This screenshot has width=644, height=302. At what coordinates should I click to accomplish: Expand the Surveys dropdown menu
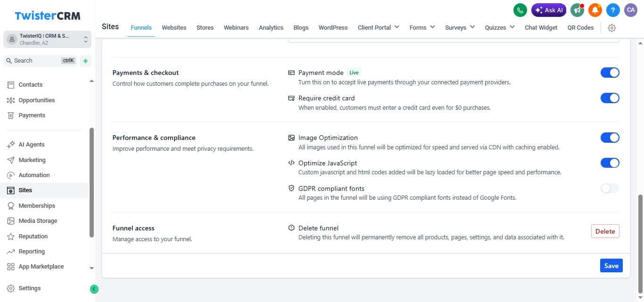(460, 27)
